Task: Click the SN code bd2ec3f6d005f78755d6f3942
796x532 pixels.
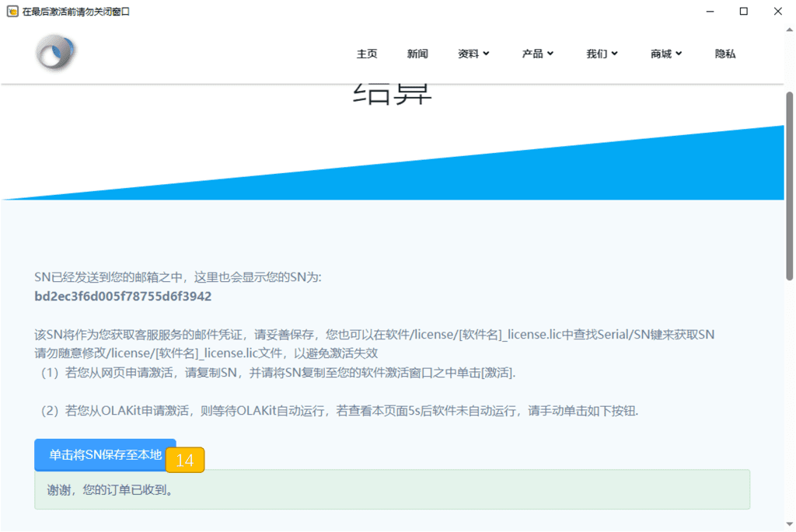Action: pyautogui.click(x=123, y=297)
